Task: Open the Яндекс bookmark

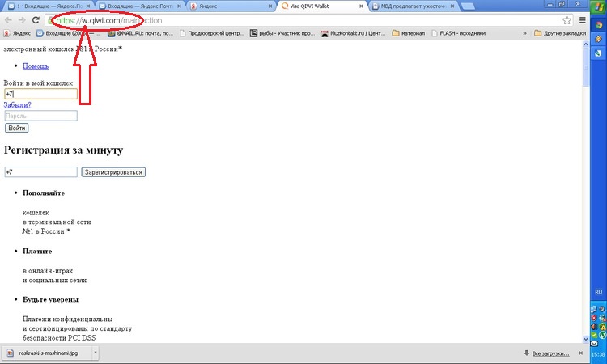Action: point(17,33)
